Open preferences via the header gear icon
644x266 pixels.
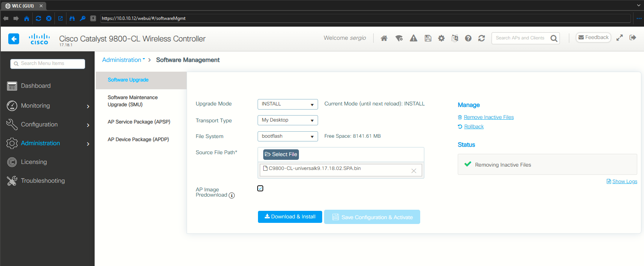click(x=441, y=38)
